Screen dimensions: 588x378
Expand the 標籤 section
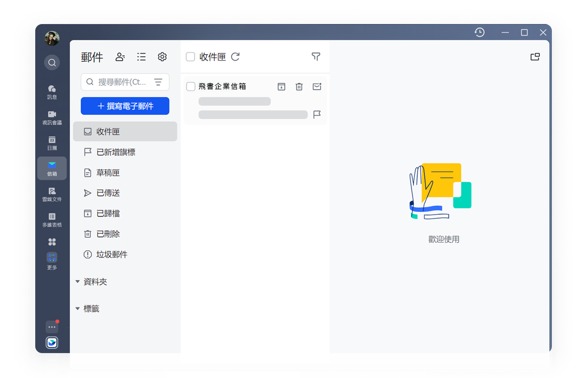[87, 308]
